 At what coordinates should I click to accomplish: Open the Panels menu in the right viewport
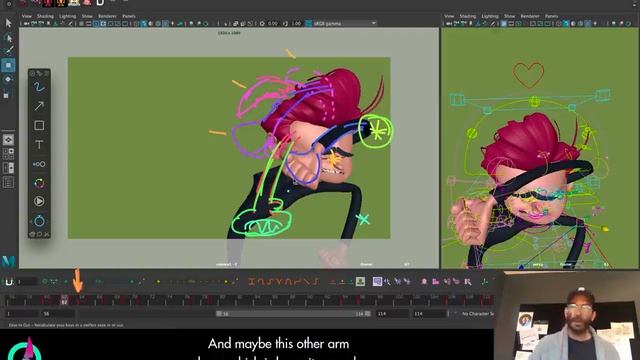[551, 16]
